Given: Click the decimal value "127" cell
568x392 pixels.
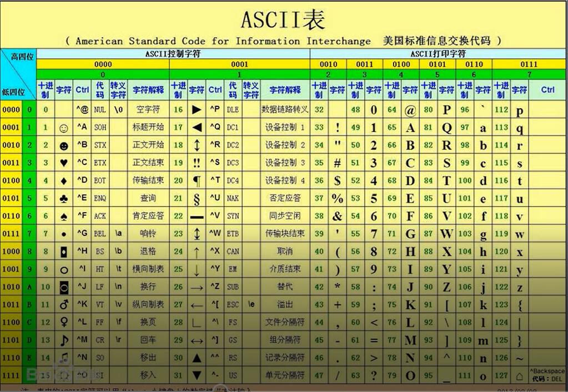Looking at the screenshot, I should coord(501,376).
